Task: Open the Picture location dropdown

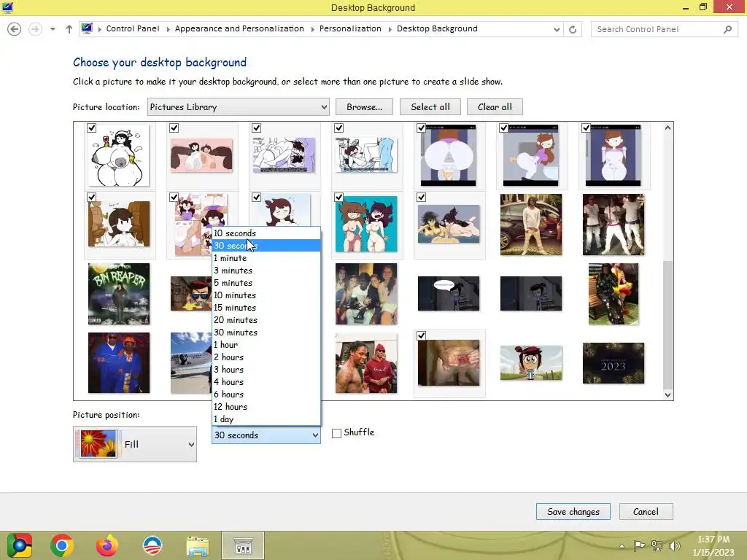Action: (239, 107)
